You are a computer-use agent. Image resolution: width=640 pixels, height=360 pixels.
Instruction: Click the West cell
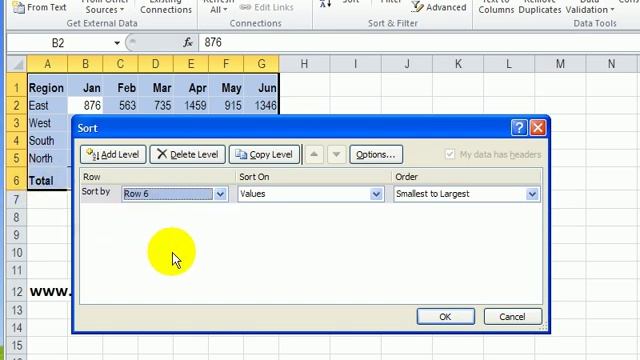tap(47, 123)
